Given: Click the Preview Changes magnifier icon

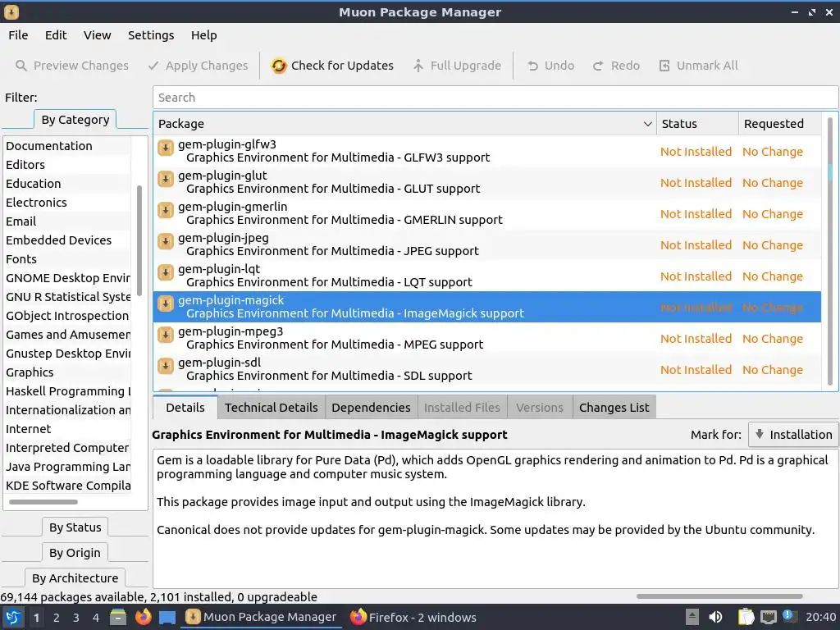Looking at the screenshot, I should tap(21, 66).
